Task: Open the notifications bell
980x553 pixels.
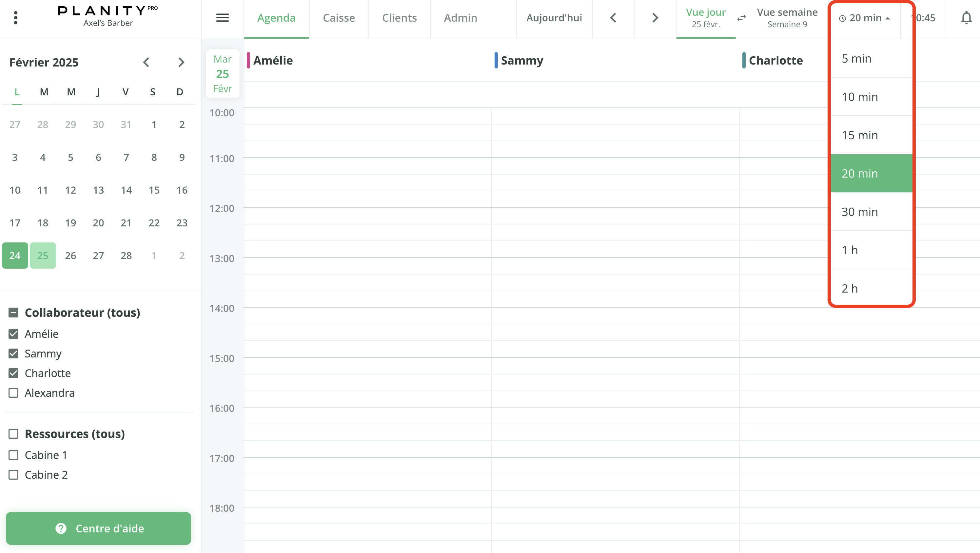Action: tap(966, 17)
